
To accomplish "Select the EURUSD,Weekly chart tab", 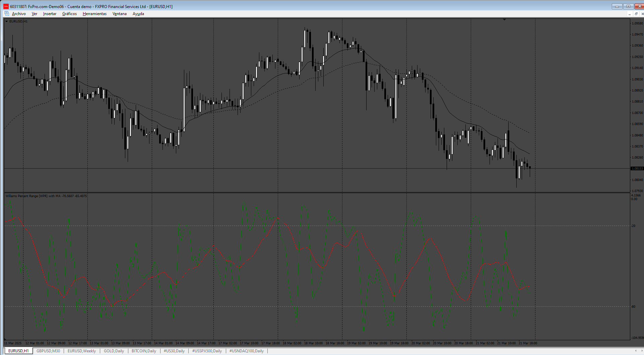I will (82, 351).
